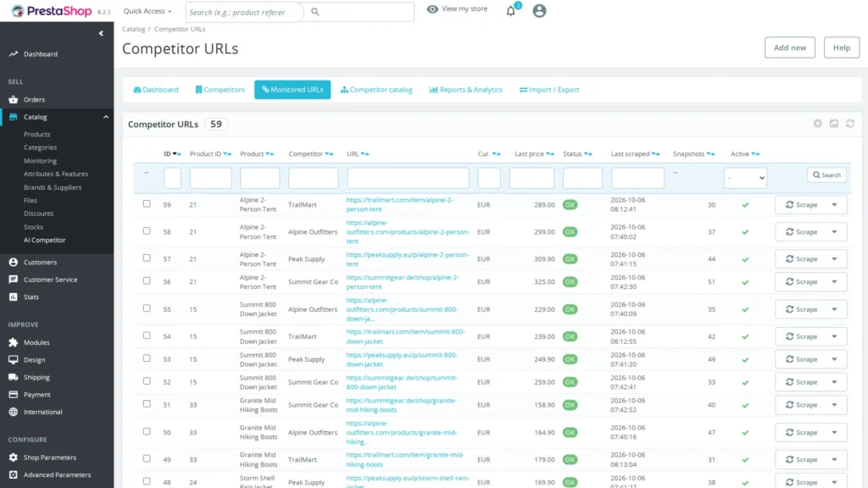868x488 pixels.
Task: Click the International globe icon
Action: [x=14, y=412]
